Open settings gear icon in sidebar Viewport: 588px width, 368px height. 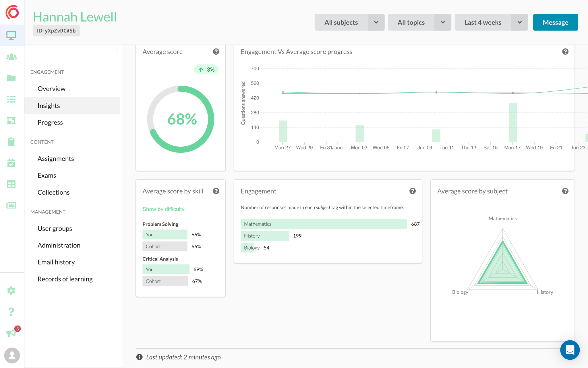coord(11,290)
